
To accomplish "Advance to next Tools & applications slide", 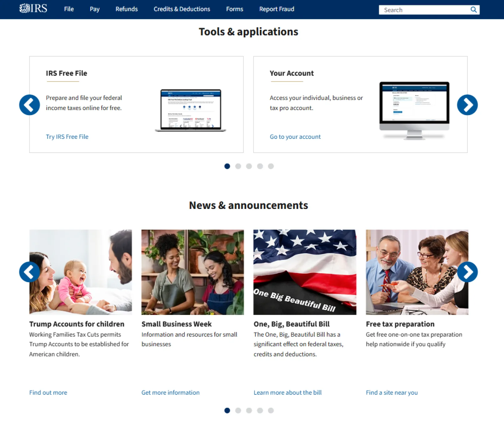I will click(x=467, y=105).
